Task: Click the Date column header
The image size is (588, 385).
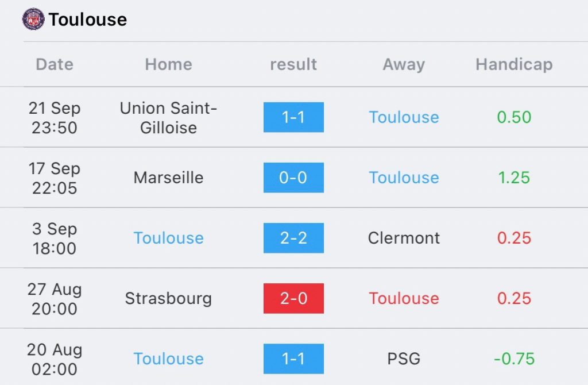Action: click(55, 64)
